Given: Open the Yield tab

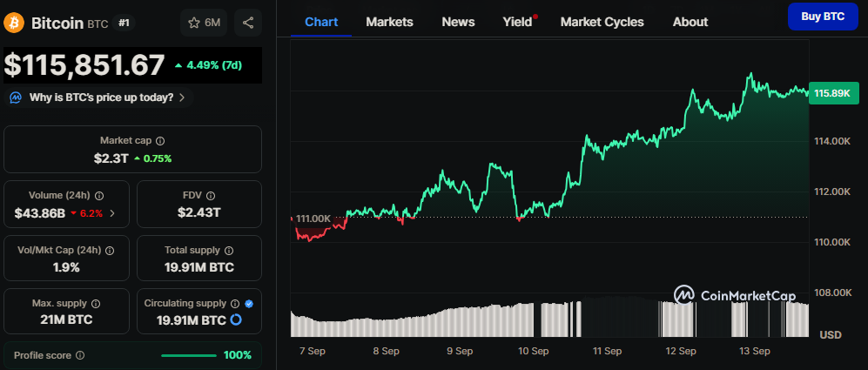Looking at the screenshot, I should coord(517,22).
